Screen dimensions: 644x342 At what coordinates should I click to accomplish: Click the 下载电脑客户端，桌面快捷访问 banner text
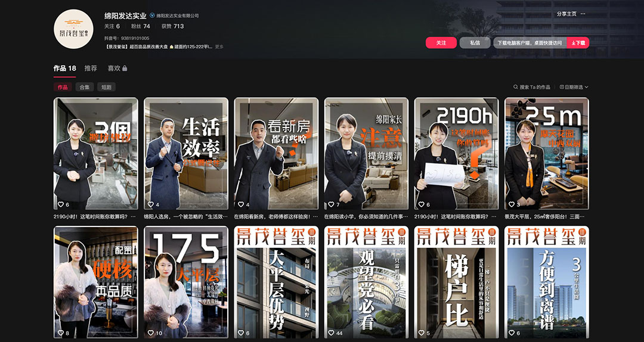pos(530,43)
